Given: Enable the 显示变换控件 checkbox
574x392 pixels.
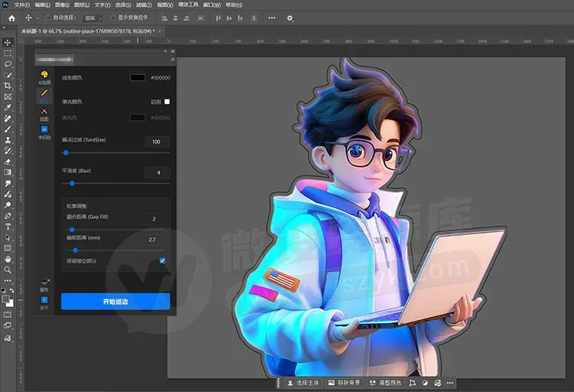Looking at the screenshot, I should 113,18.
